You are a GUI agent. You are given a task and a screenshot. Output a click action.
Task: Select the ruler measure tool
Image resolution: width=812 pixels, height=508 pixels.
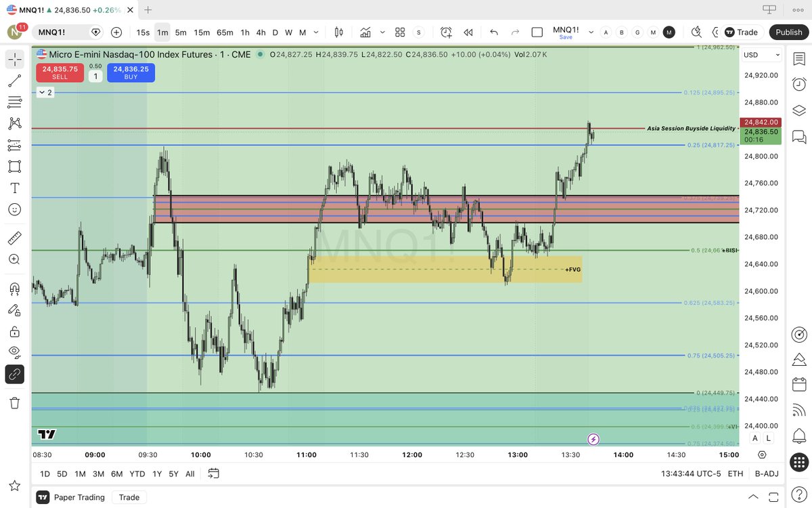[x=14, y=238]
